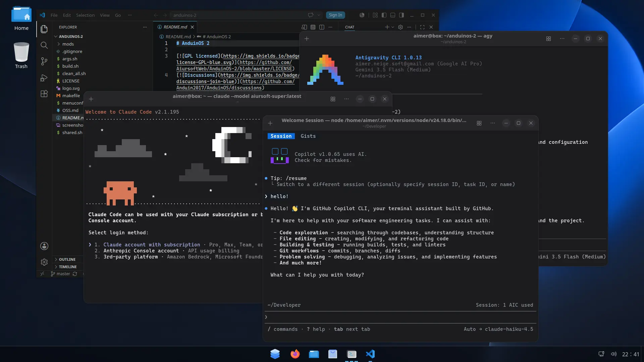The image size is (644, 362).
Task: Select the Session tab in the Copilot terminal
Action: pos(281,136)
